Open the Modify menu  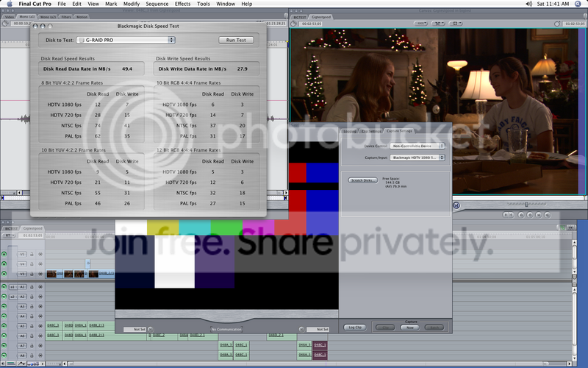132,4
